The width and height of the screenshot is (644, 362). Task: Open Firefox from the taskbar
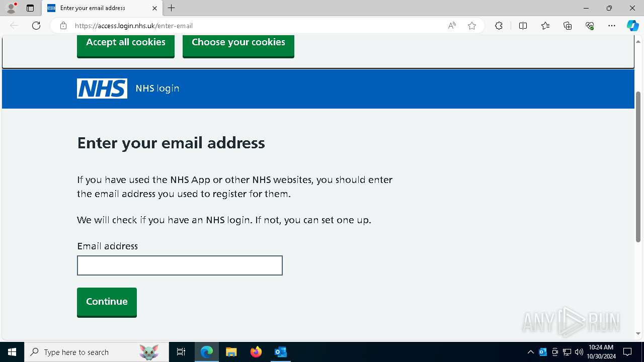coord(256,352)
